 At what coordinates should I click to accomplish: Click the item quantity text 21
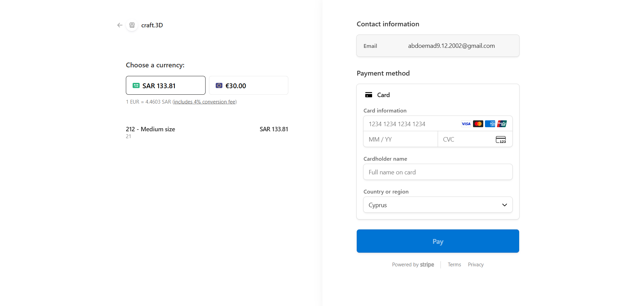point(129,136)
